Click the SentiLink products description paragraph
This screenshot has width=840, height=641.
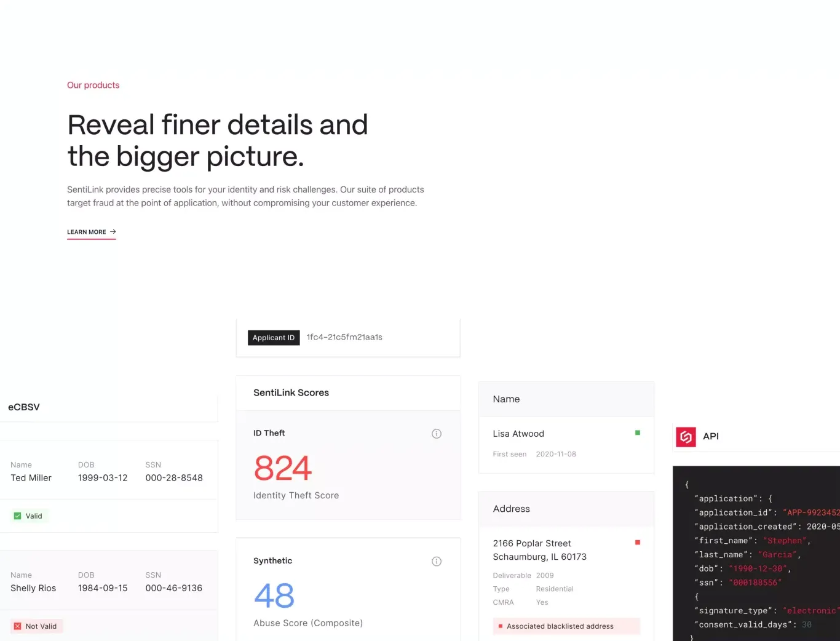245,196
